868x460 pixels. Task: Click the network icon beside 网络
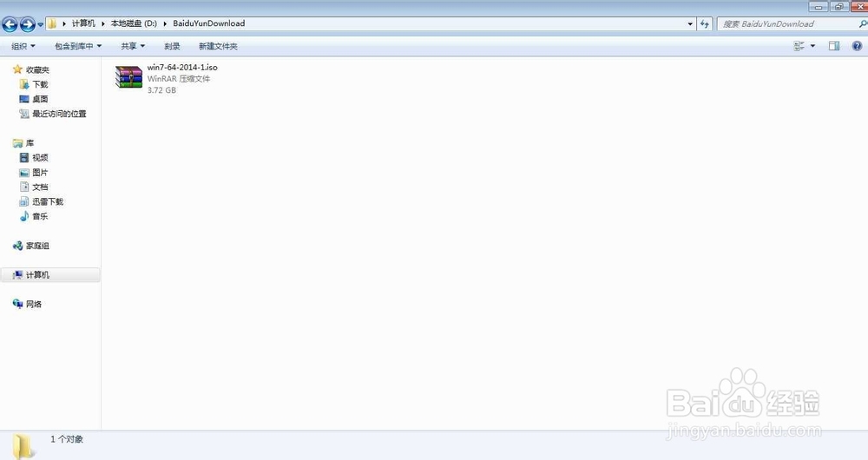tap(17, 304)
